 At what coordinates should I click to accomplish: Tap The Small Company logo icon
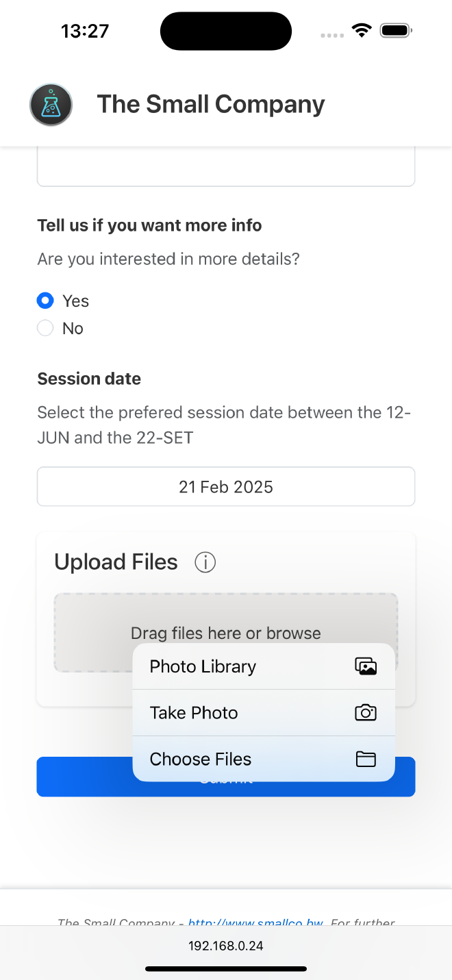(51, 104)
